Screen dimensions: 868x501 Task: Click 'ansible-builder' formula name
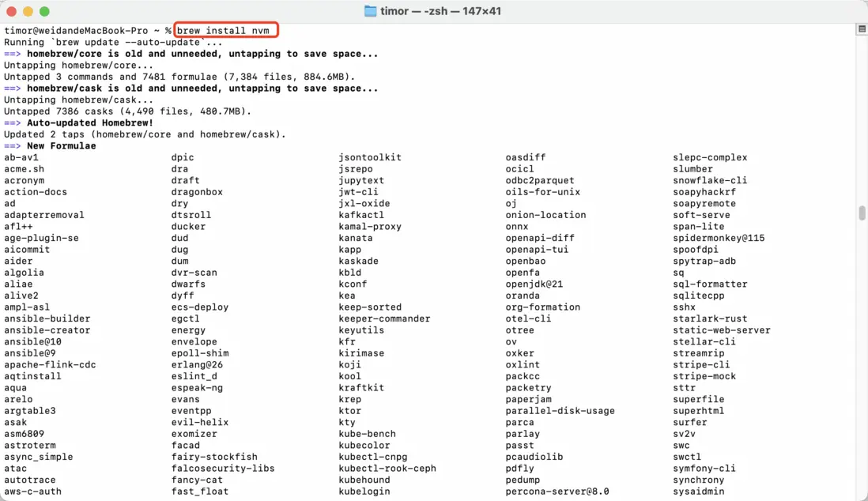click(47, 319)
